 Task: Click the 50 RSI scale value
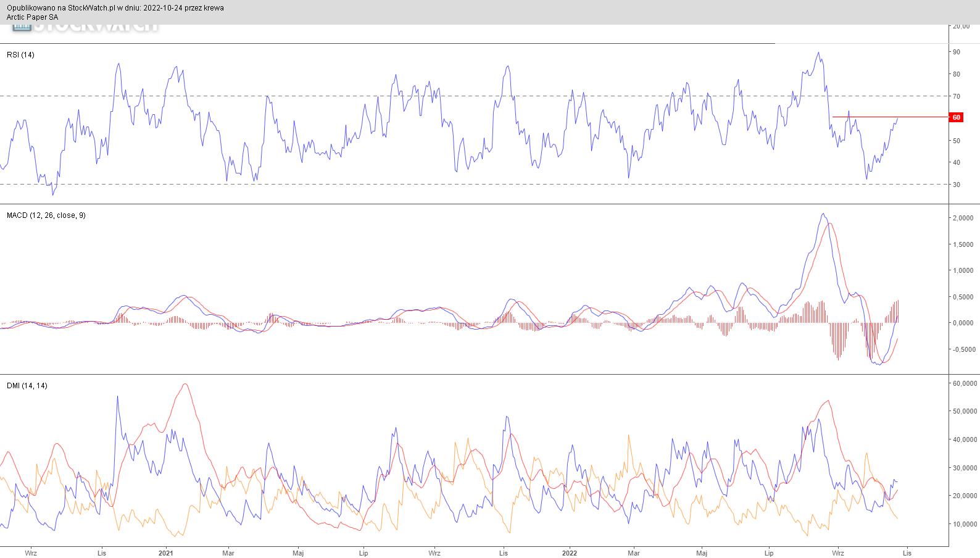957,141
